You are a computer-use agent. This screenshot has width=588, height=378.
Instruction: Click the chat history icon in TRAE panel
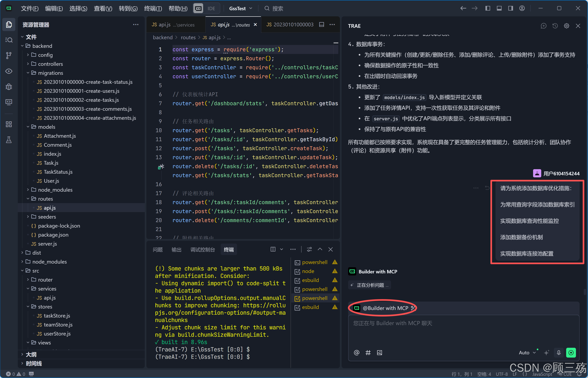[555, 26]
